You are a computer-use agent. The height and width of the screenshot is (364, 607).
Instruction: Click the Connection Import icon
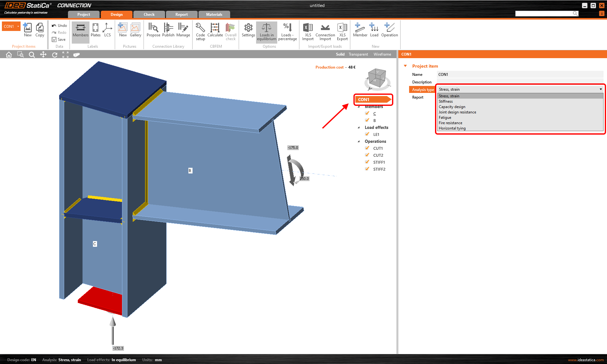[x=325, y=31]
